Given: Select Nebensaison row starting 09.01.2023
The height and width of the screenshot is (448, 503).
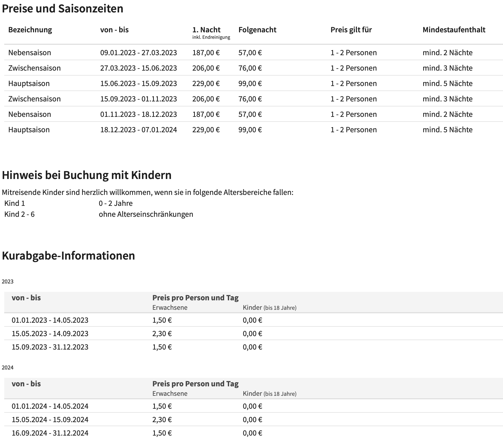Looking at the screenshot, I should 253,52.
